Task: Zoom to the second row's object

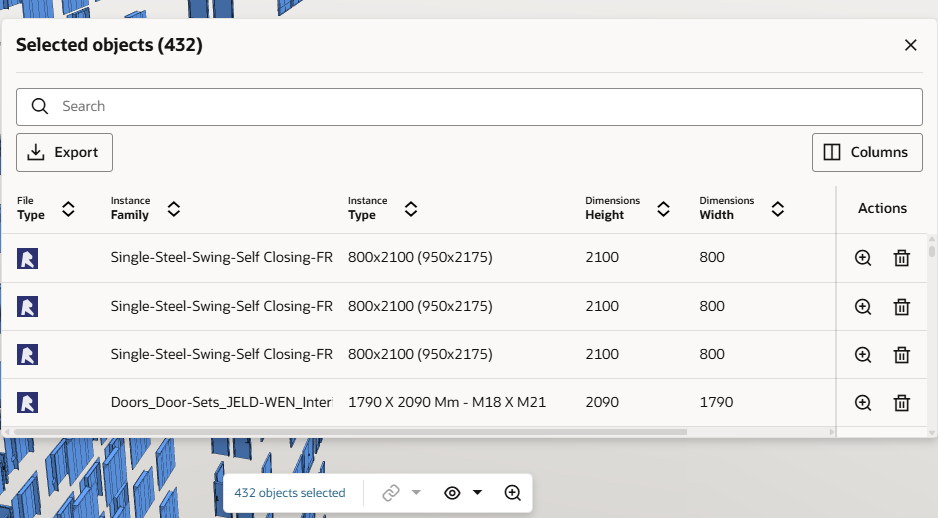Action: (x=863, y=306)
